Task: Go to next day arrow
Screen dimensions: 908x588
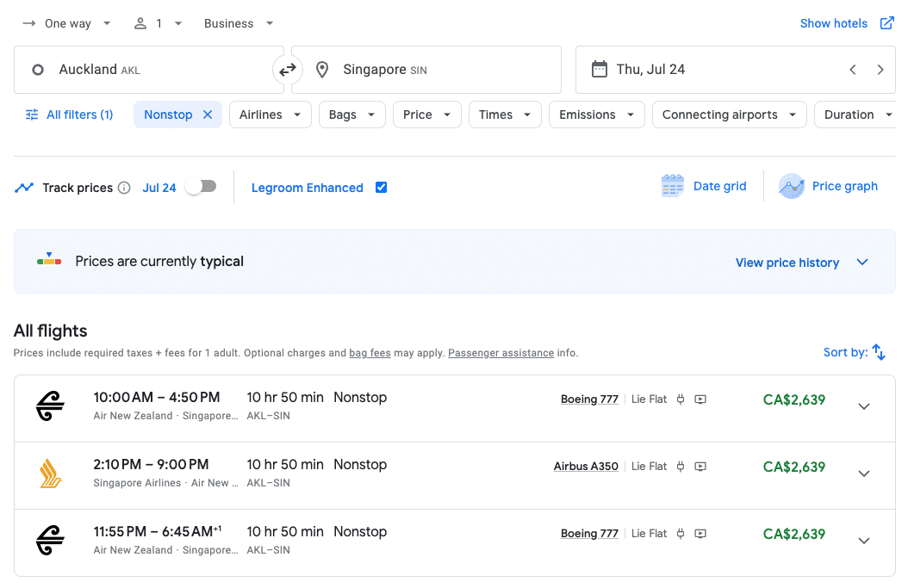Action: (x=880, y=70)
